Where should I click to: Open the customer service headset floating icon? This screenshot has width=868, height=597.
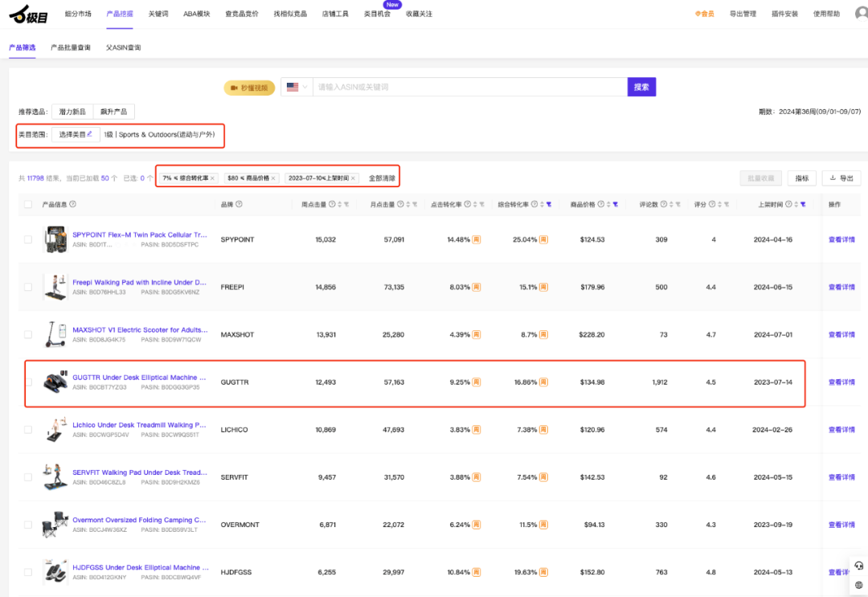pos(858,566)
